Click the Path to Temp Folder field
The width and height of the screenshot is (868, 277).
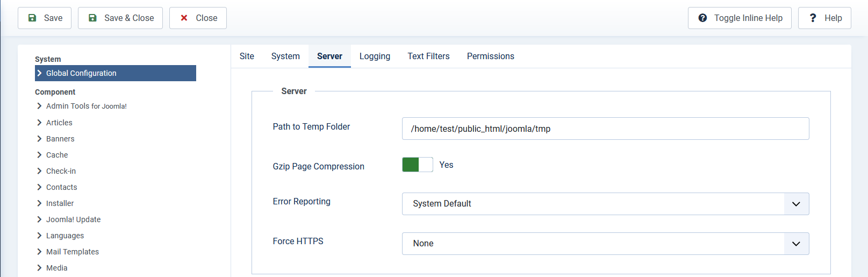click(605, 129)
